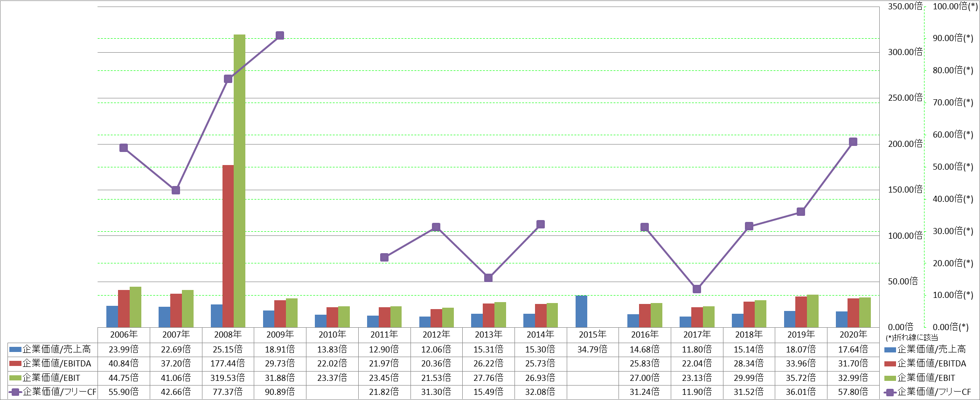
Task: Select the 2017年 free CF line marker
Action: click(x=697, y=289)
